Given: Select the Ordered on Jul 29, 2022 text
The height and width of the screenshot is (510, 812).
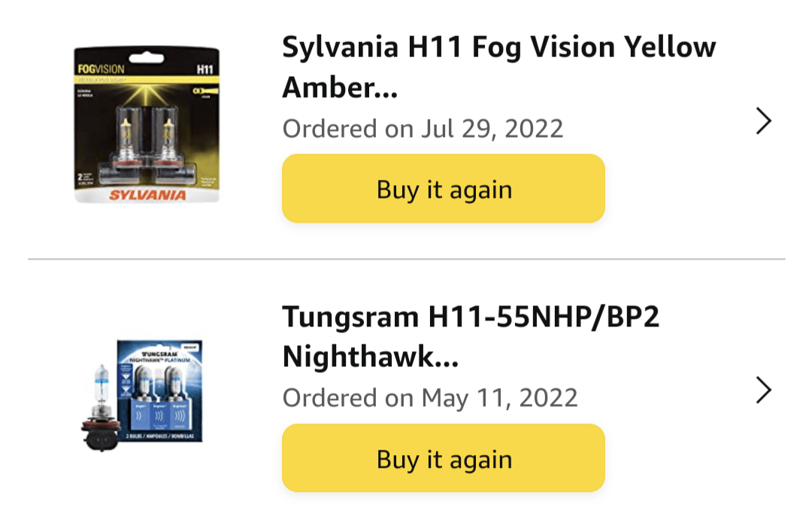Looking at the screenshot, I should [423, 129].
